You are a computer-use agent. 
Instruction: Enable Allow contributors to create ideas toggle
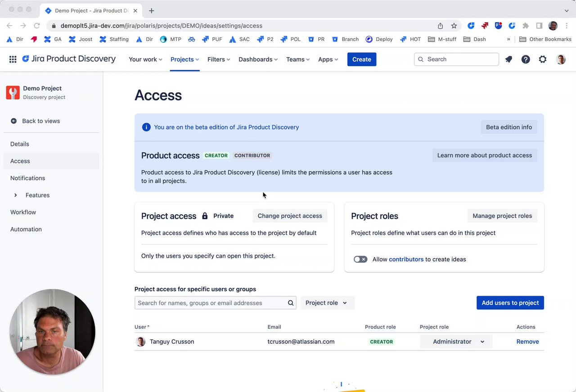tap(360, 259)
